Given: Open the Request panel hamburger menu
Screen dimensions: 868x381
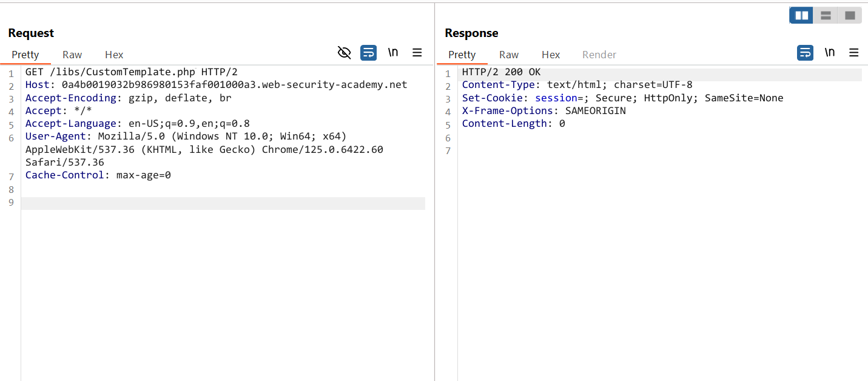Looking at the screenshot, I should (x=417, y=53).
